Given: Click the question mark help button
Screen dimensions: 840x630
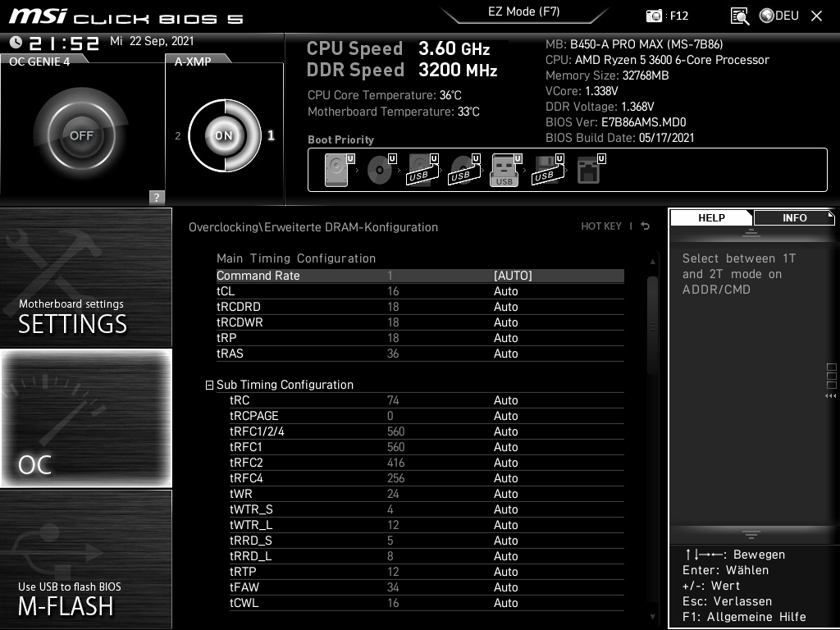Looking at the screenshot, I should pos(156,197).
